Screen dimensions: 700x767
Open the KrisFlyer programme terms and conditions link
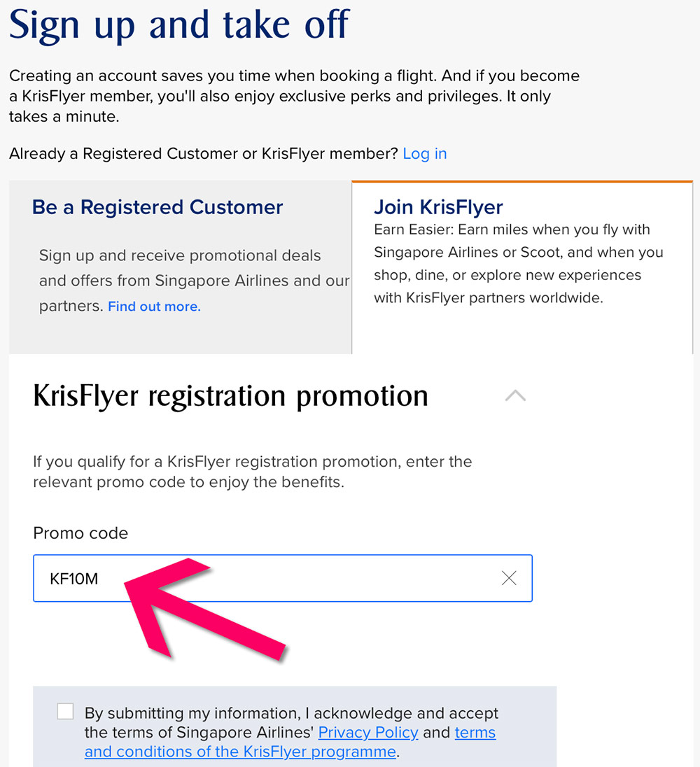point(241,752)
